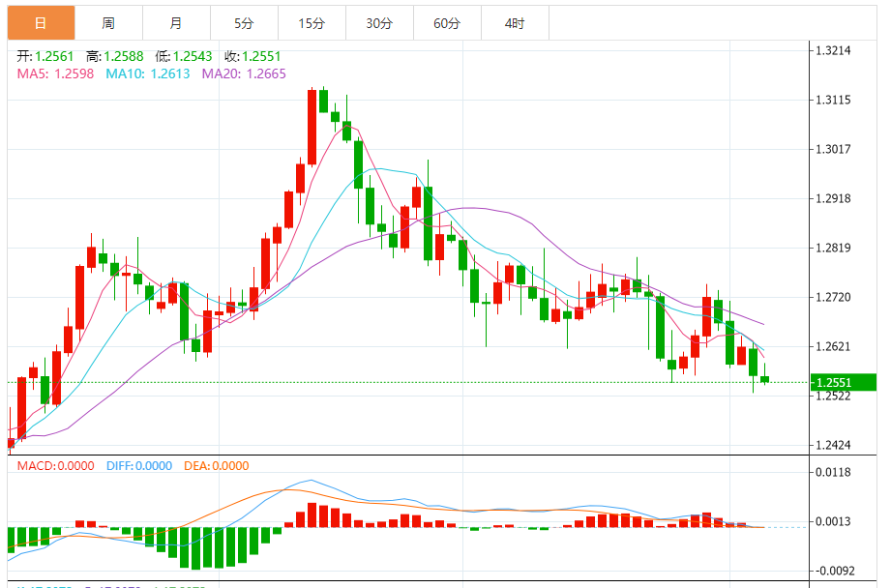Open the 15分 interval tab
The height and width of the screenshot is (588, 891).
[x=312, y=23]
